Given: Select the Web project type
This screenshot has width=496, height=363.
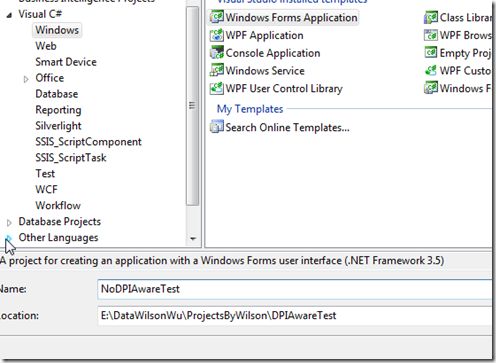Looking at the screenshot, I should (46, 46).
